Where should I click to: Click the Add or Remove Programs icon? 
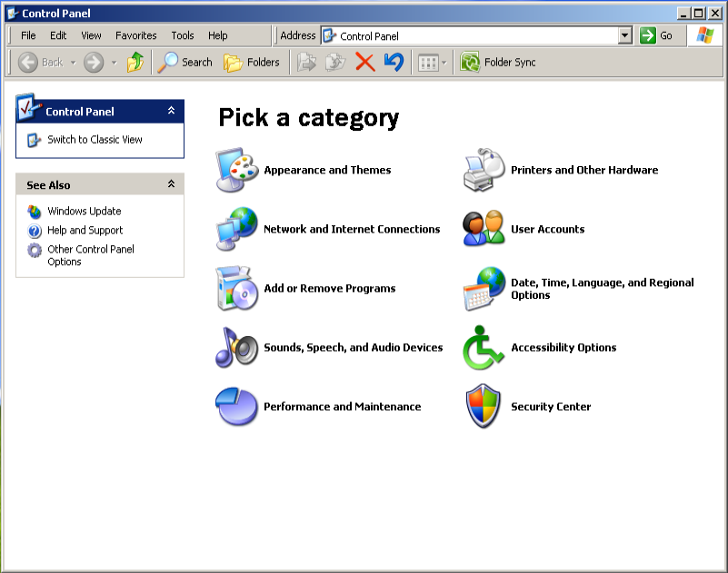coord(237,288)
